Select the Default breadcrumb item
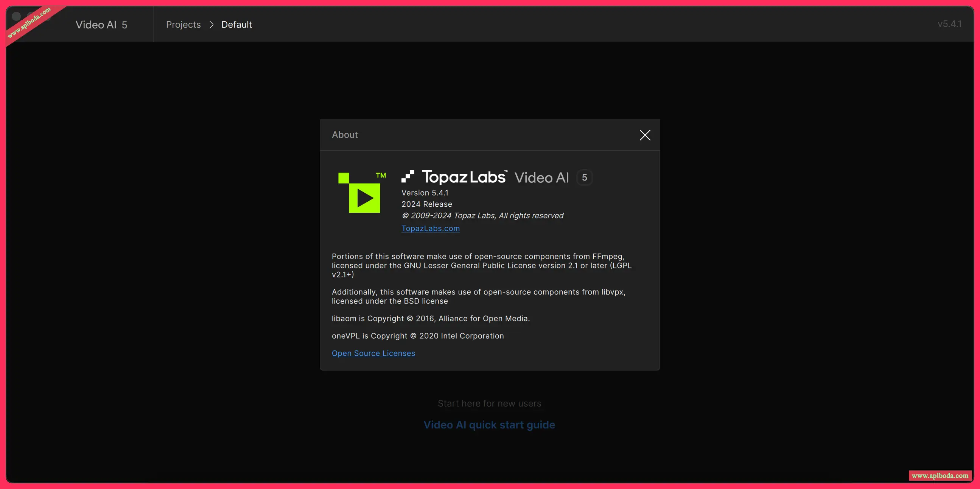 click(236, 25)
